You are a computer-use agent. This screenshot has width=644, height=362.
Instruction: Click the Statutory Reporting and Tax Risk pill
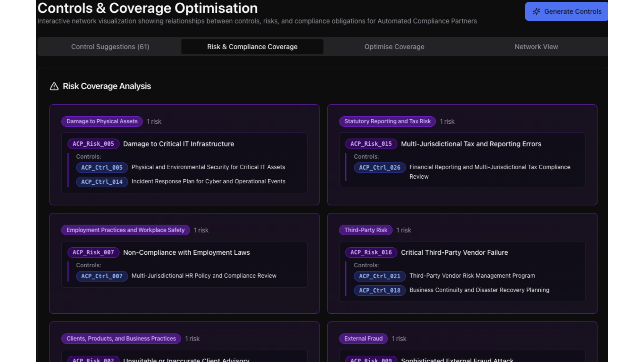coord(387,121)
